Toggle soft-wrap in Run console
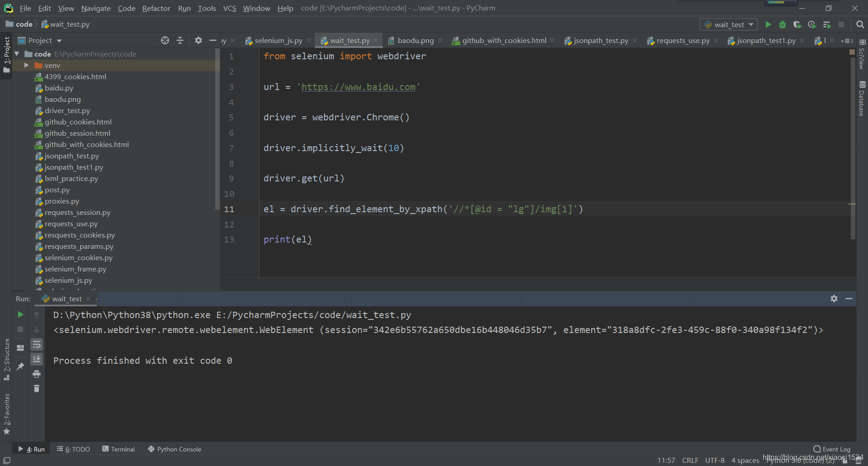 [37, 344]
